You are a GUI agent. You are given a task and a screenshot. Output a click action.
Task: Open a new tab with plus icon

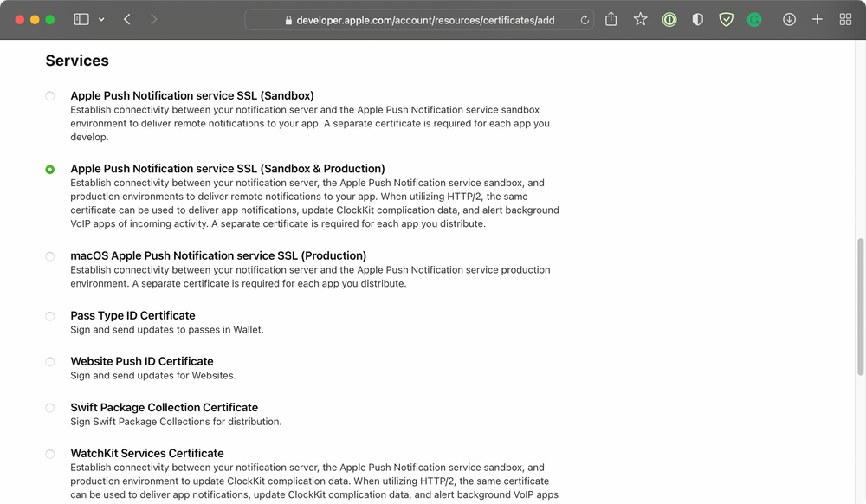pos(817,19)
